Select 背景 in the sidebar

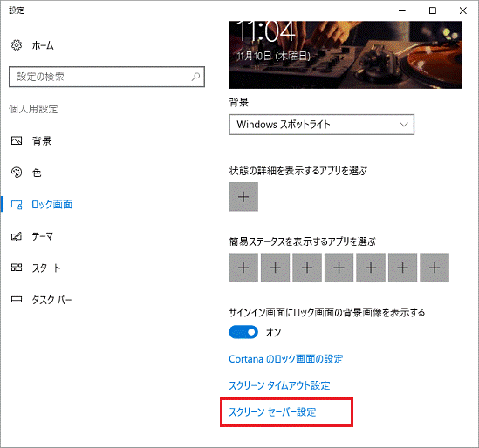click(42, 140)
